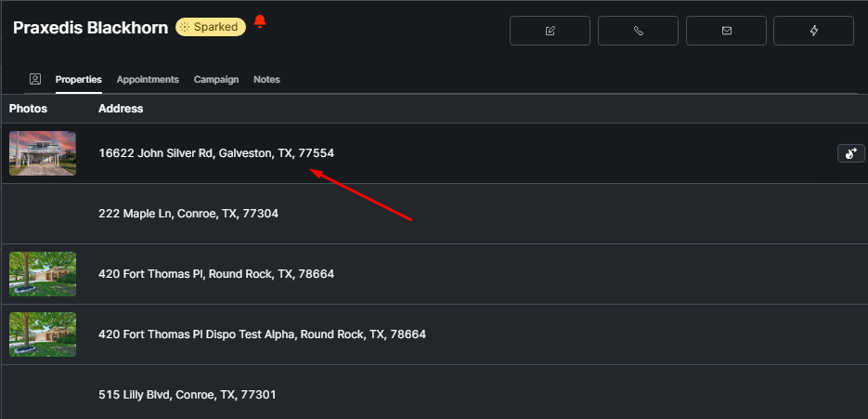Open the Appointments tab
Screen dimensions: 868x419
click(148, 80)
